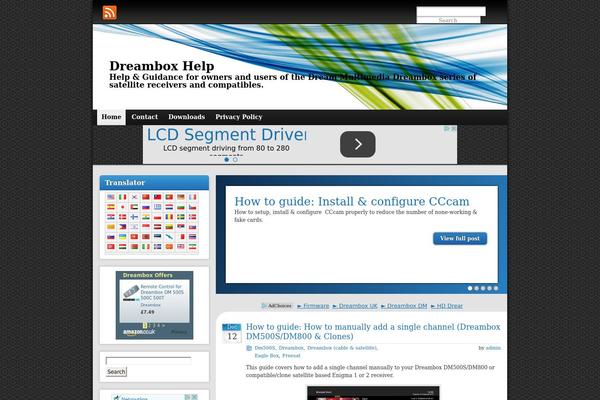
Task: Open the Firmware ad link
Action: point(313,306)
